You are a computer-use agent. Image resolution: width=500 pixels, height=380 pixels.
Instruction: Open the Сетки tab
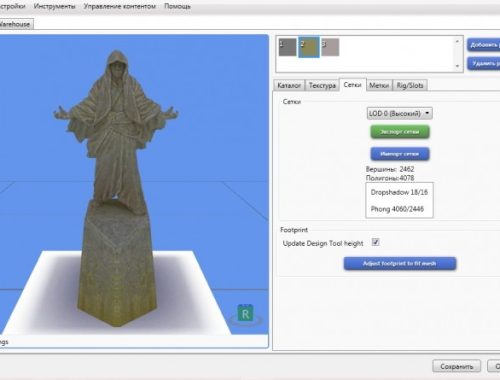pyautogui.click(x=353, y=85)
